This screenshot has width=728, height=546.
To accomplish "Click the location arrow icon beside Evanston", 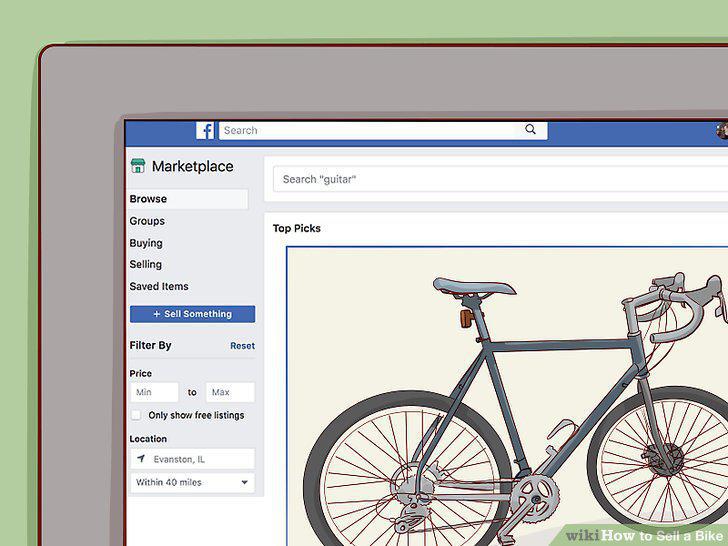I will pyautogui.click(x=141, y=459).
